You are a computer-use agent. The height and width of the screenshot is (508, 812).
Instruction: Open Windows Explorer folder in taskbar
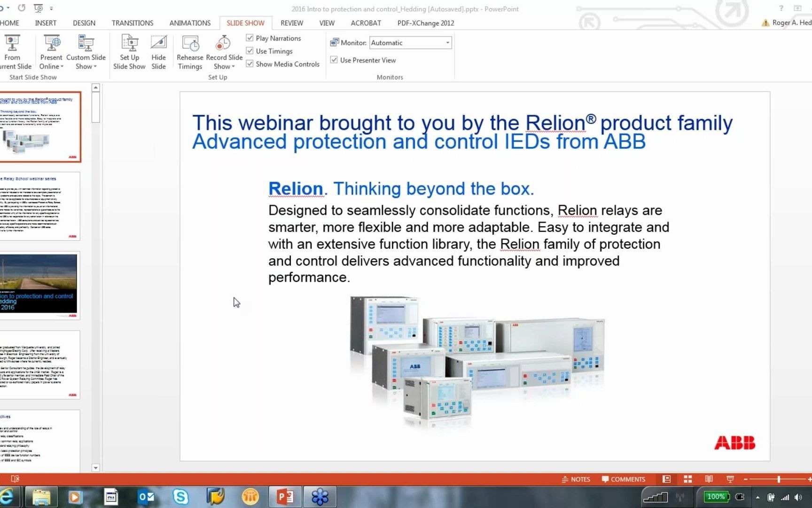[x=41, y=497]
